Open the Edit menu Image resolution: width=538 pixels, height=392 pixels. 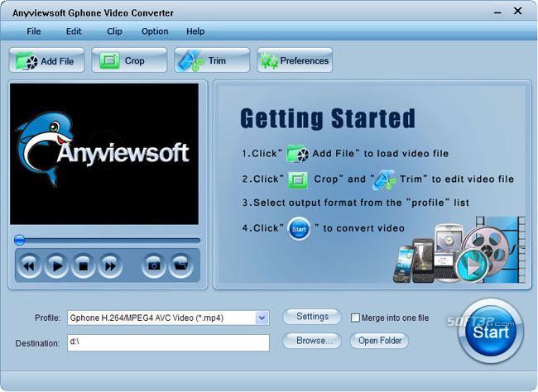[x=74, y=31]
